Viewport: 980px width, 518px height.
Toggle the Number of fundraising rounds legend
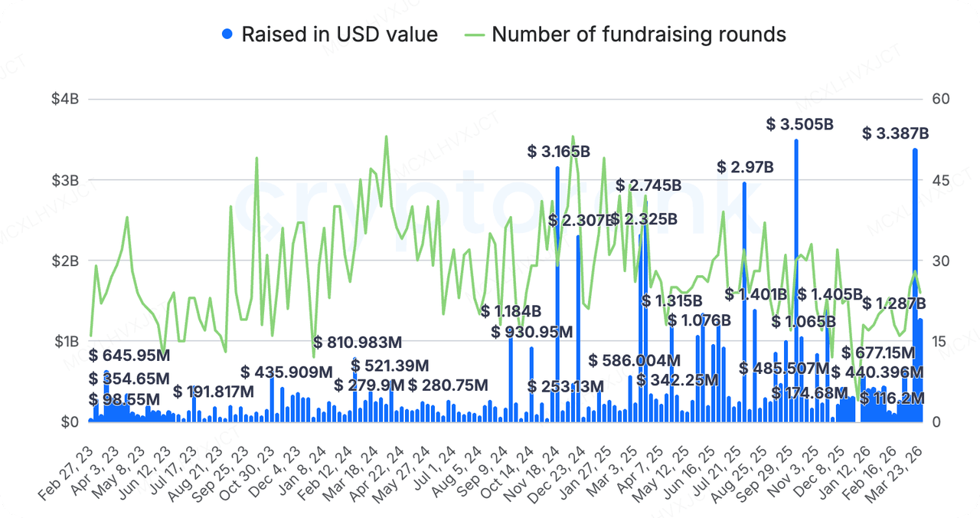click(x=626, y=34)
